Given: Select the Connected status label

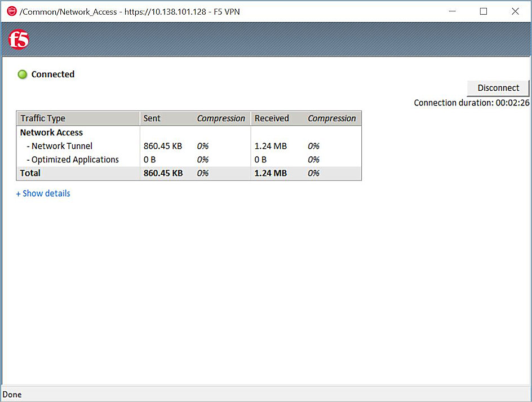Looking at the screenshot, I should point(52,74).
